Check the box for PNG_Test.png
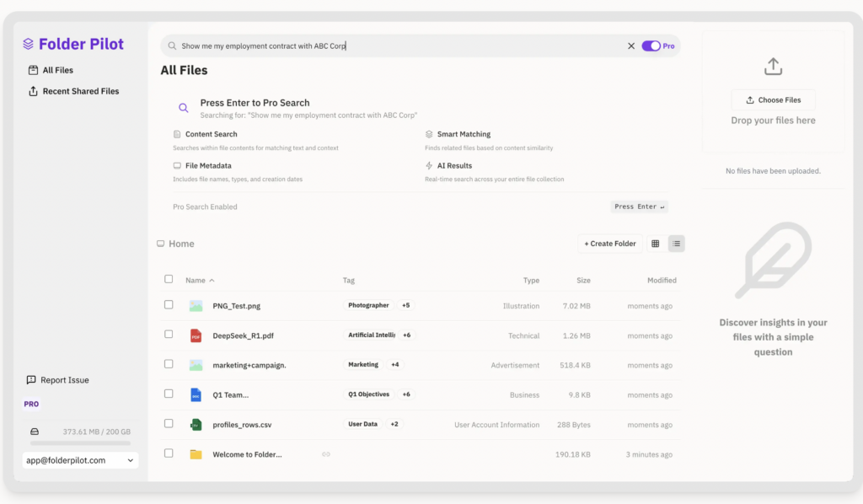Screen dimensions: 863x504 [x=169, y=305]
